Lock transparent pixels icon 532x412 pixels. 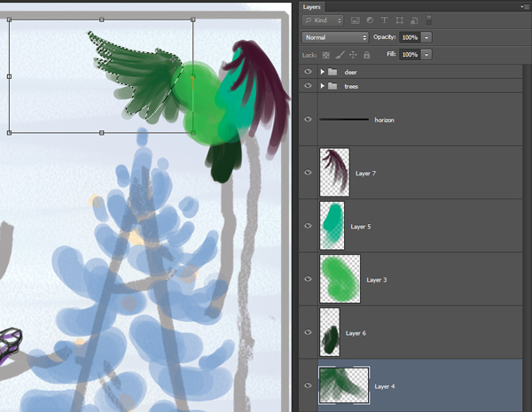[325, 55]
